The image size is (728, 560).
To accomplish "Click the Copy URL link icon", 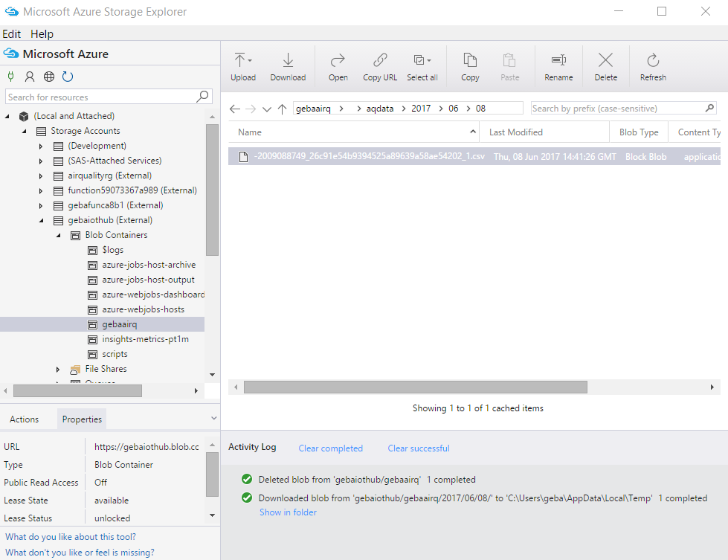I will click(380, 66).
